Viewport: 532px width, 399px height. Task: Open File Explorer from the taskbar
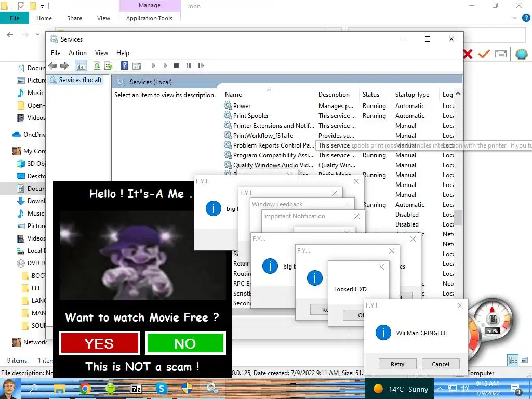click(x=60, y=389)
